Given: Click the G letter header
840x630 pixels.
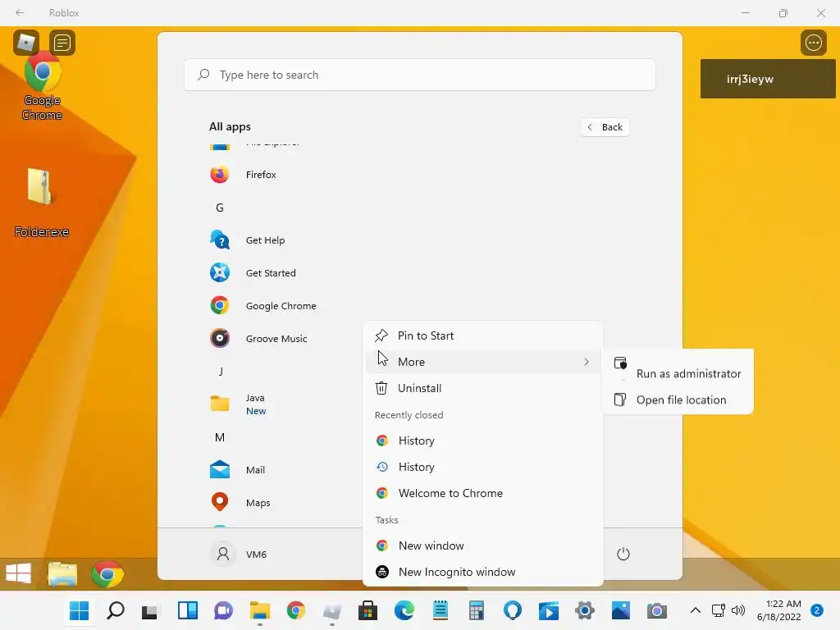Looking at the screenshot, I should pyautogui.click(x=220, y=208).
